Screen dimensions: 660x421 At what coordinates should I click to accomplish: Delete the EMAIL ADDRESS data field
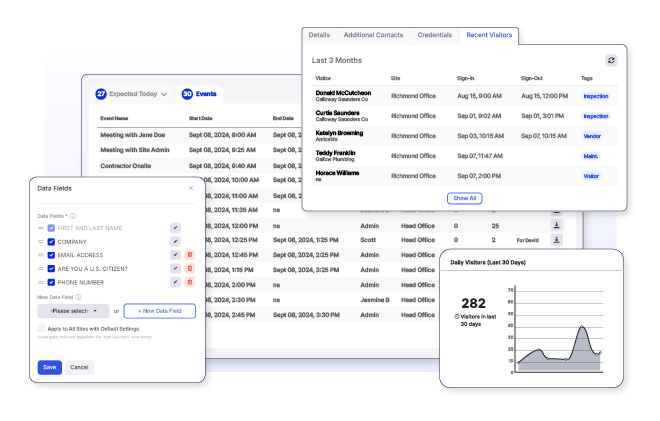(x=189, y=255)
